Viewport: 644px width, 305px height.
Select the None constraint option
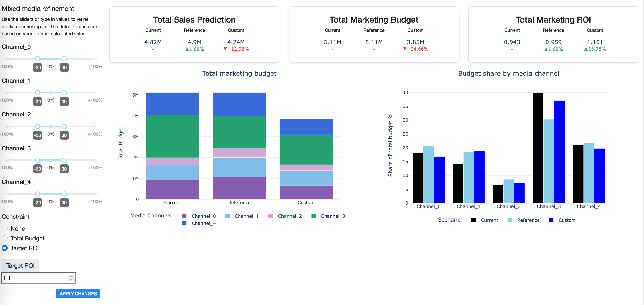pos(5,228)
